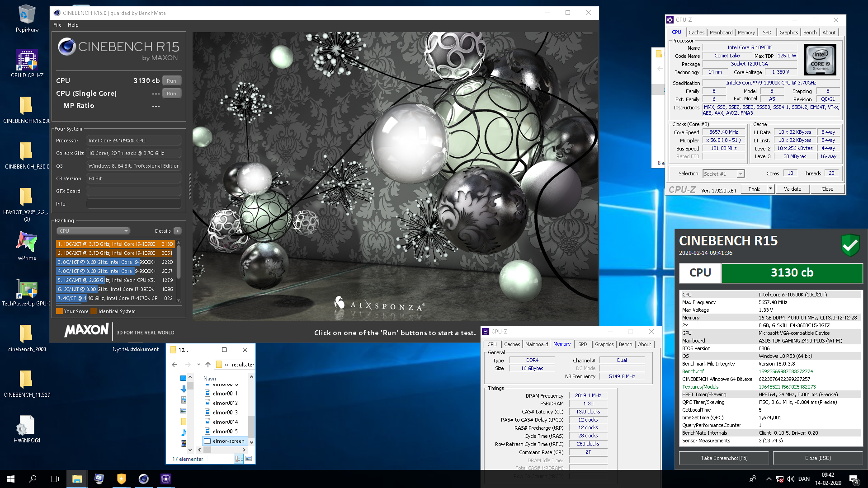The image size is (868, 488).
Task: Click the Navn column header in Explorer
Action: tap(210, 379)
